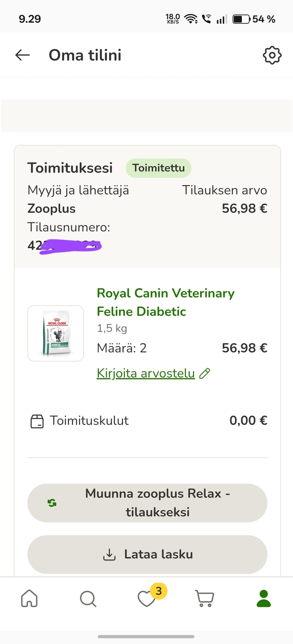Open the wishlist heart icon

pyautogui.click(x=146, y=599)
